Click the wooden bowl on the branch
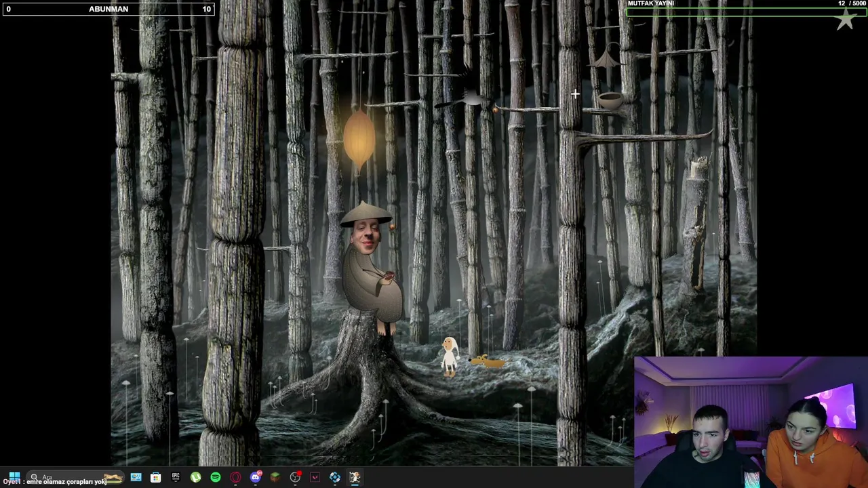The height and width of the screenshot is (488, 868). tap(610, 100)
